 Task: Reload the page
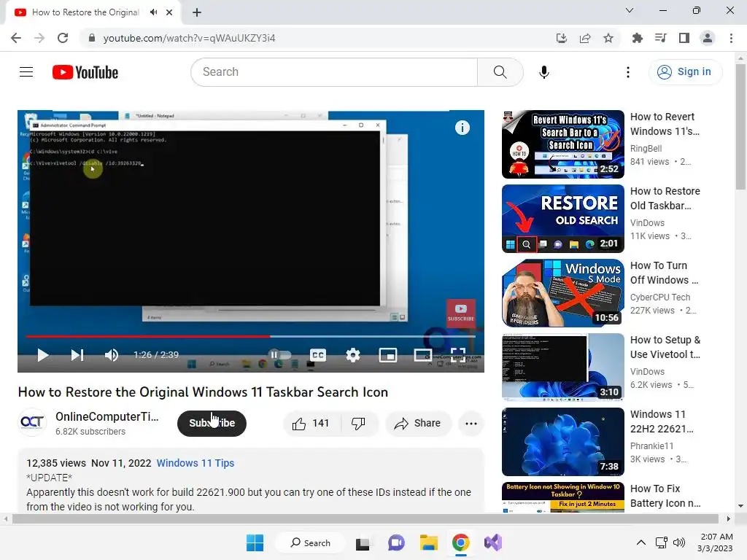click(63, 38)
